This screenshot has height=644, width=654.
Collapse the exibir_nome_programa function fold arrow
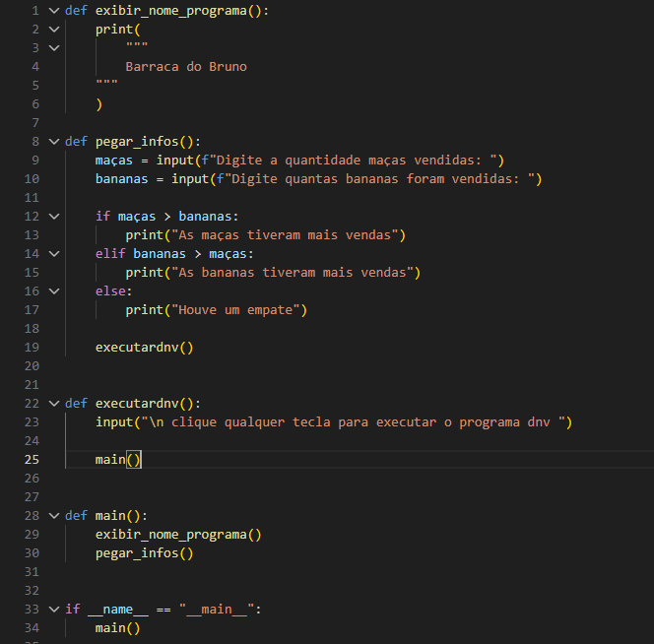53,10
